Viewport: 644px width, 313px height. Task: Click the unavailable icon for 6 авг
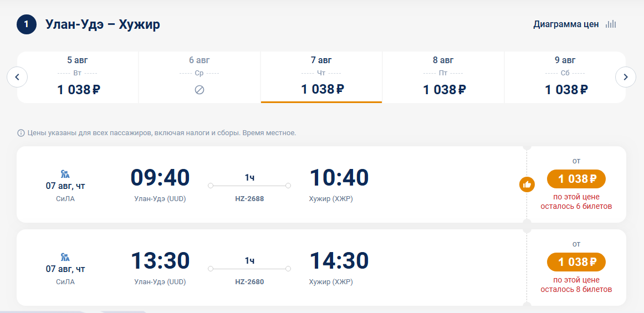coord(199,90)
